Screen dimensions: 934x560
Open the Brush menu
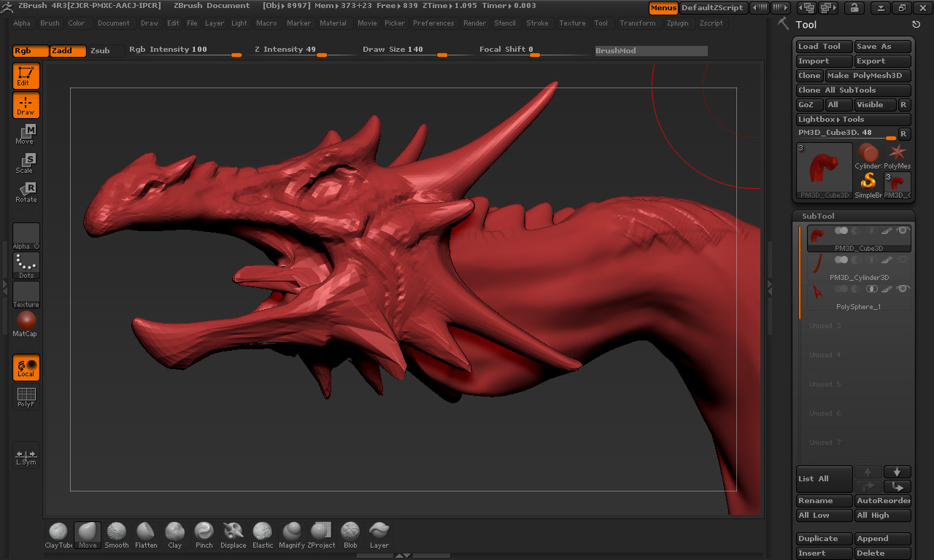click(50, 23)
